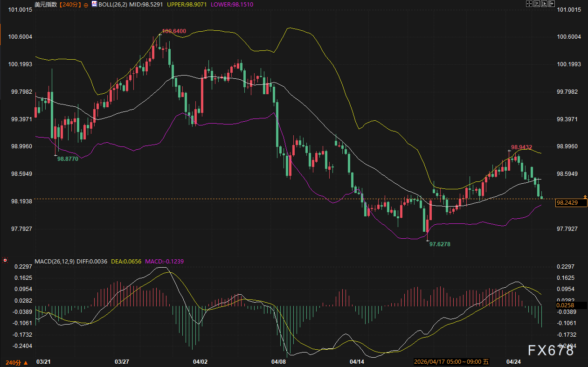Click the shift-chart-right arrow icon
The image size is (588, 367).
(x=552, y=4)
